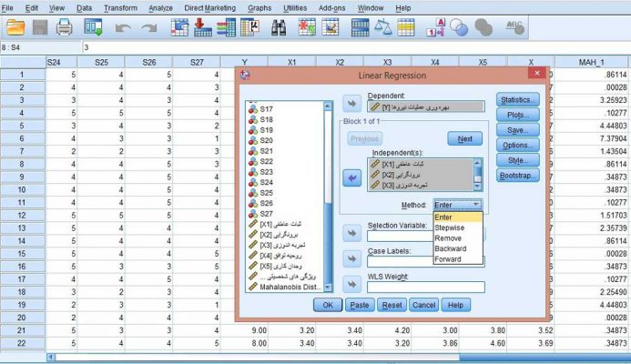Image resolution: width=631 pixels, height=364 pixels.
Task: Choose Stepwise in the Method list
Action: pyautogui.click(x=458, y=227)
